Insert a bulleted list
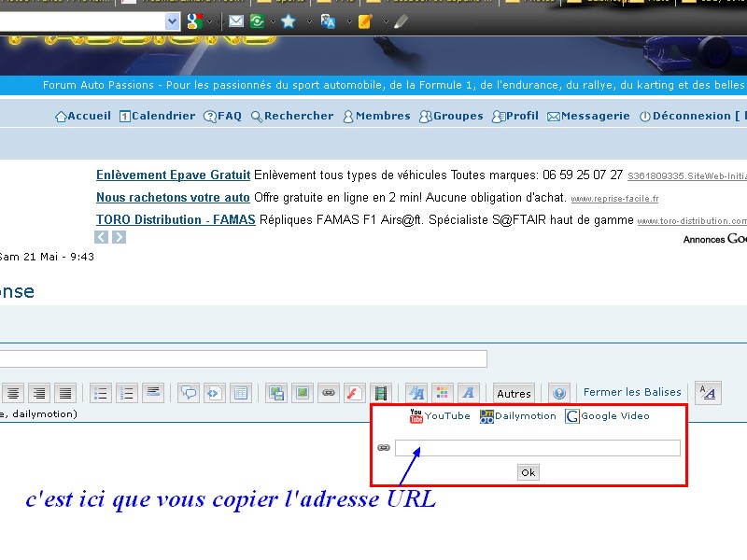The width and height of the screenshot is (747, 560). click(101, 393)
